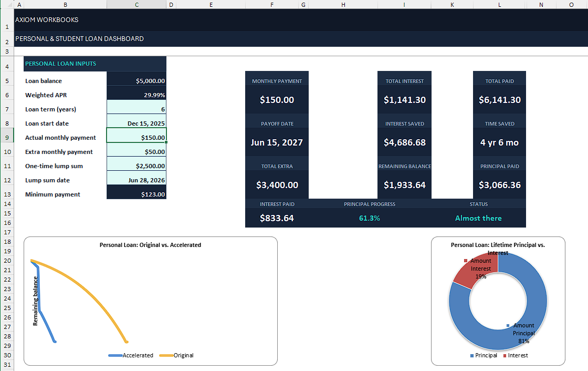588x371 pixels.
Task: Select the Almost there status cell
Action: point(478,218)
